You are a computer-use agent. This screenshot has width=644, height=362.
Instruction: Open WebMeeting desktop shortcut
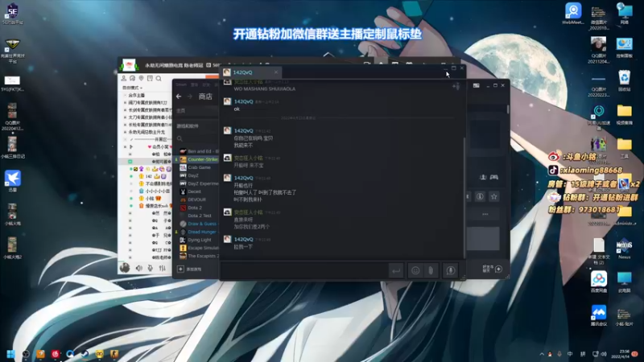[573, 13]
